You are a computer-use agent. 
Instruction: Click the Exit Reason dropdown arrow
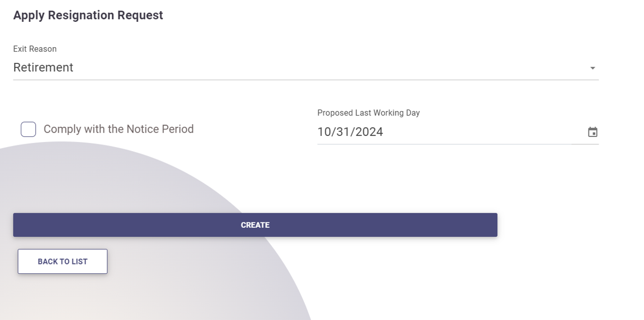point(592,68)
